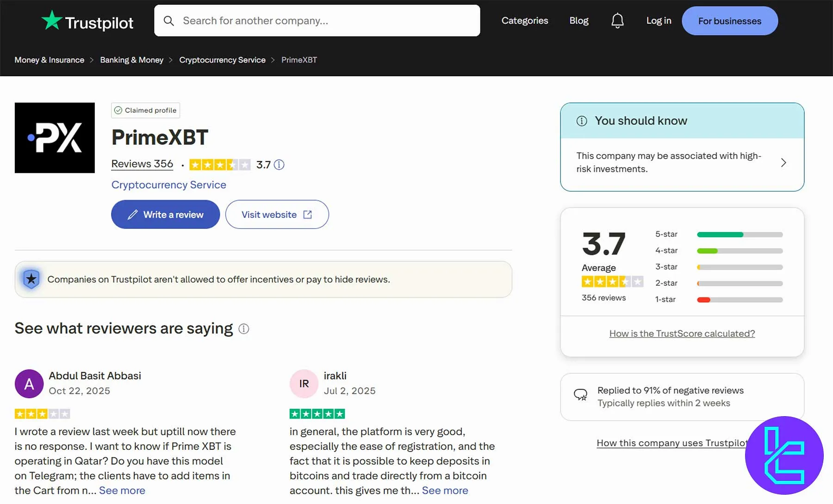The image size is (833, 504).
Task: Click the search magnifier icon
Action: click(x=168, y=20)
